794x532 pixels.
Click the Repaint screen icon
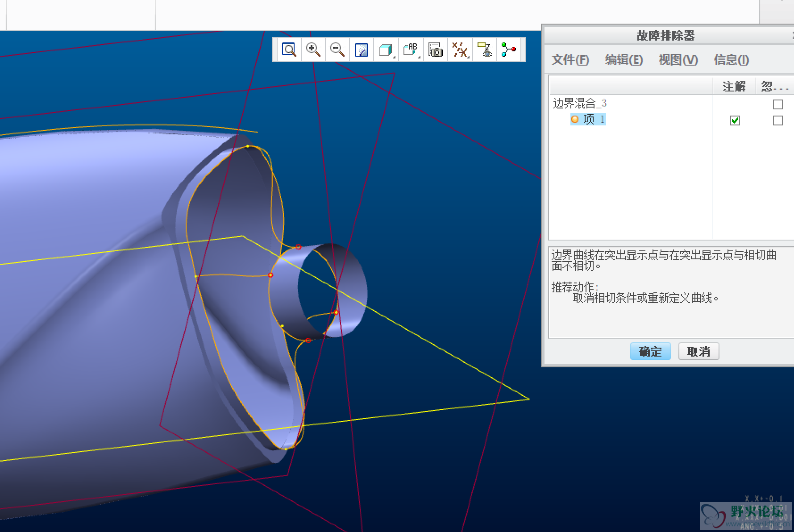coord(361,50)
